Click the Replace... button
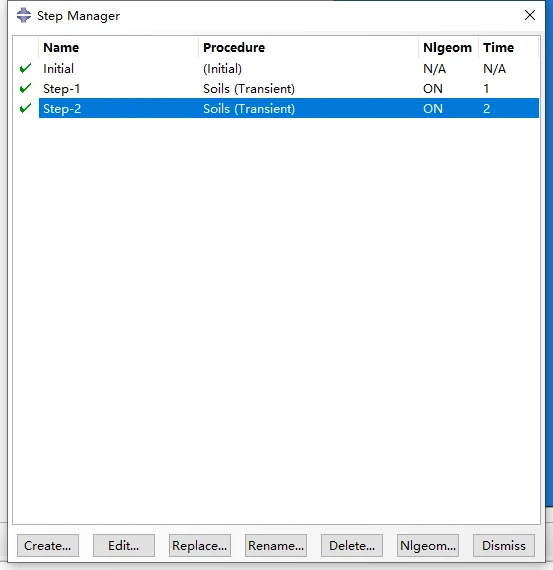553x570 pixels. (200, 545)
